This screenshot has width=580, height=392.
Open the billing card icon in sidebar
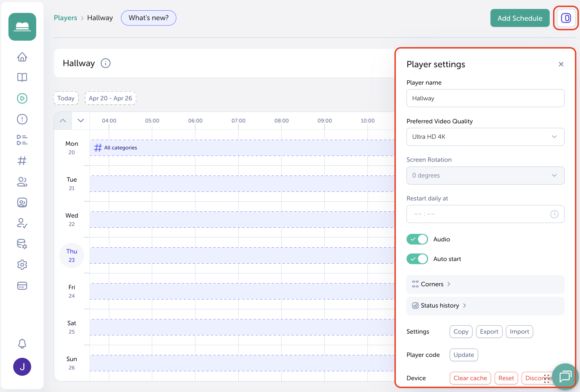[x=22, y=286]
